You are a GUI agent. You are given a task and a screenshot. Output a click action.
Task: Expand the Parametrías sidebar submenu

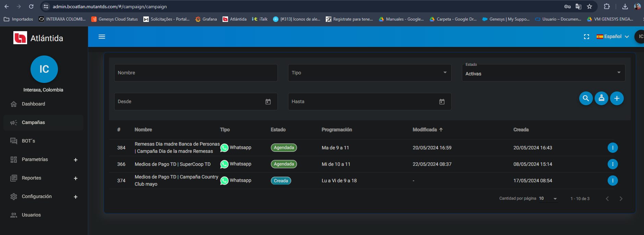tap(75, 160)
